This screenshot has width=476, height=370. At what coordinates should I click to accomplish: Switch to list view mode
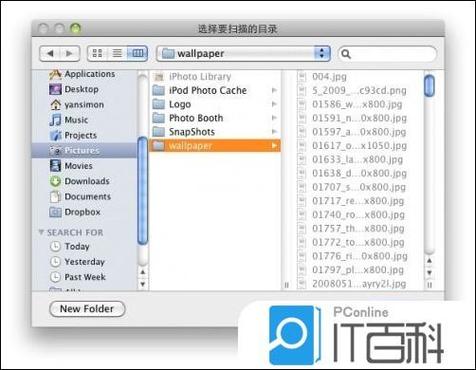(117, 53)
